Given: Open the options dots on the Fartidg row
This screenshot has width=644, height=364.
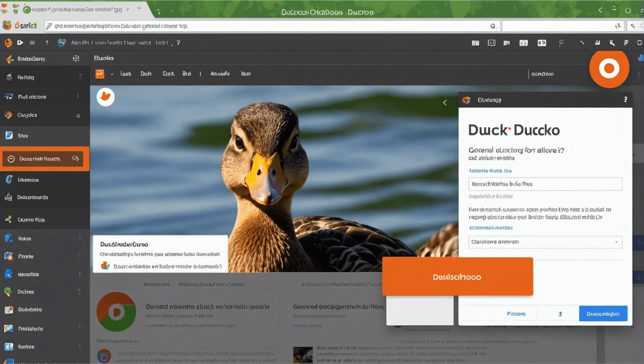Looking at the screenshot, I should pyautogui.click(x=80, y=76).
